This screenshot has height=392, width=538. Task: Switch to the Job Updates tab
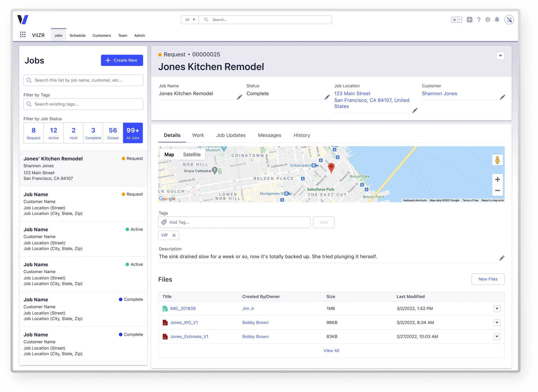(231, 135)
